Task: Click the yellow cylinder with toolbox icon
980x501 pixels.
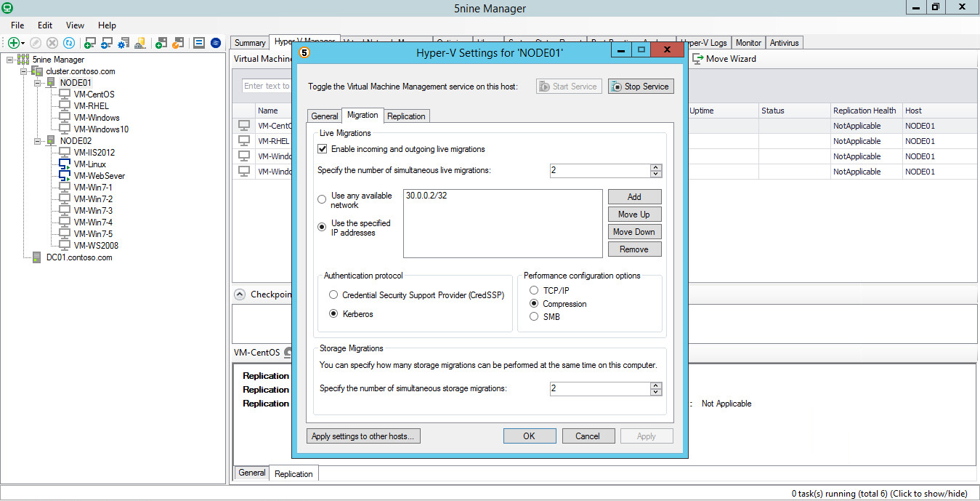Action: (141, 44)
